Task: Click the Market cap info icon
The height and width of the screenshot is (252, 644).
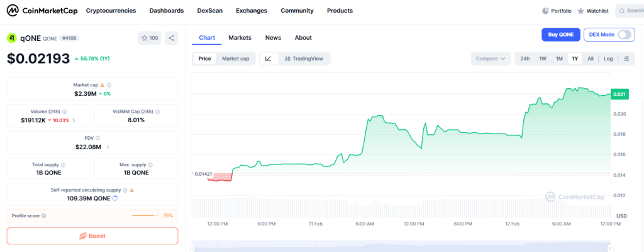Action: click(x=109, y=85)
